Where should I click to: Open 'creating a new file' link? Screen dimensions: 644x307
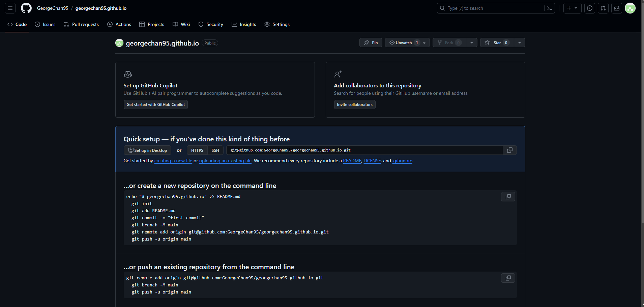point(173,161)
